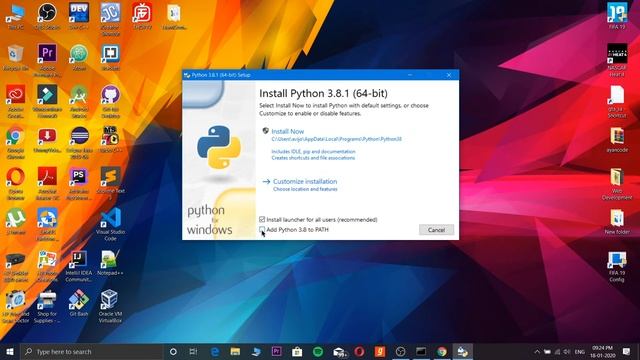Open Opera Browser desktop shortcut
The width and height of the screenshot is (640, 360).
16,183
